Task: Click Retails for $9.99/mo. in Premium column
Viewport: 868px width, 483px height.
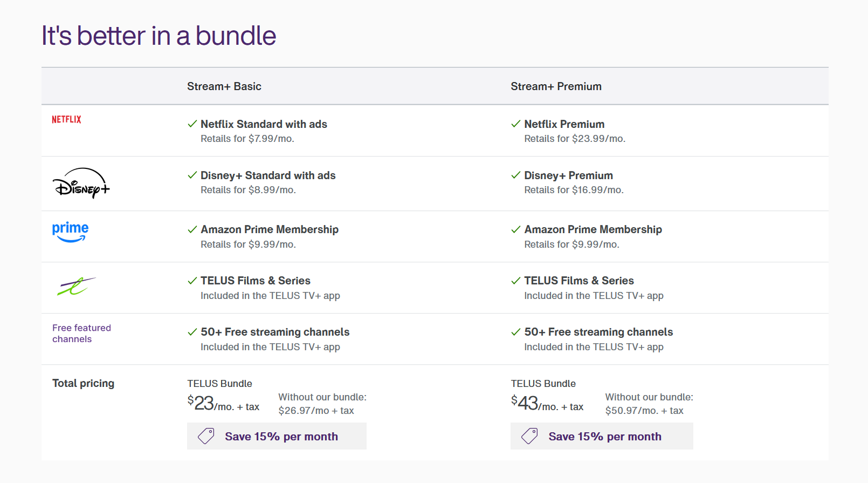Action: [571, 244]
